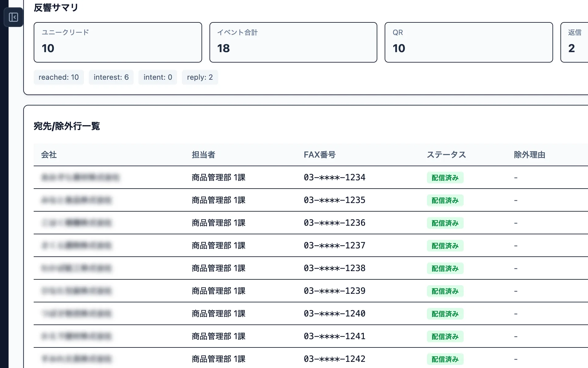Select FAX number 03-****-1235
This screenshot has width=588, height=368.
[x=334, y=200]
